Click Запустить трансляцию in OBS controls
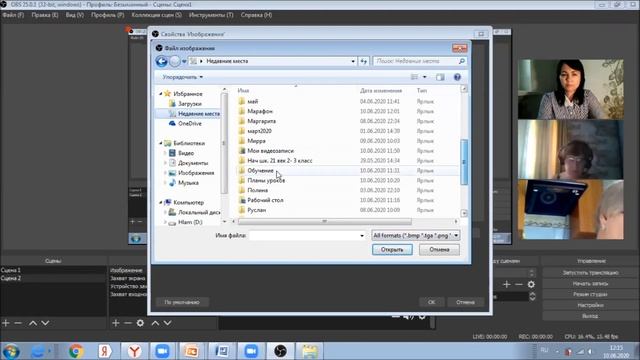Viewport: 640px width, 360px height. point(591,272)
